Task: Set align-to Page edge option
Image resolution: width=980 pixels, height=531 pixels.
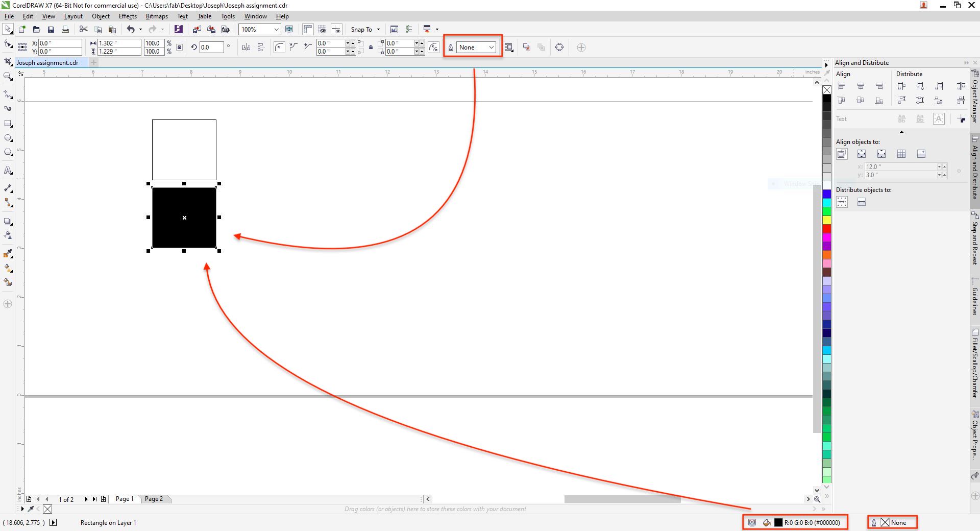Action: point(861,154)
